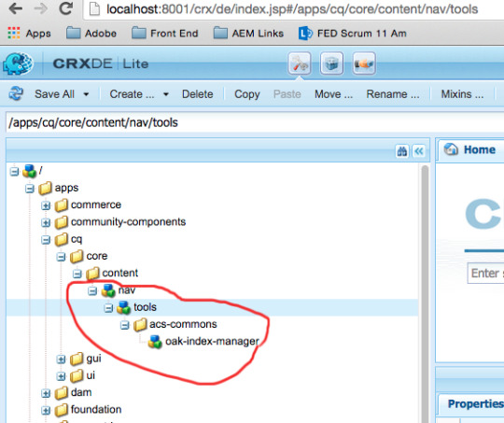Expand the gui folder
Image resolution: width=504 pixels, height=423 pixels.
[x=61, y=359]
